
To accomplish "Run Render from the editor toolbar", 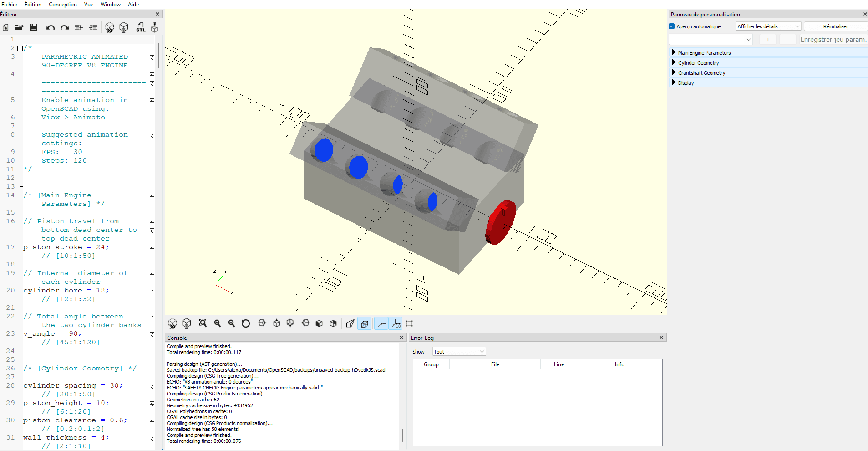I will point(124,28).
